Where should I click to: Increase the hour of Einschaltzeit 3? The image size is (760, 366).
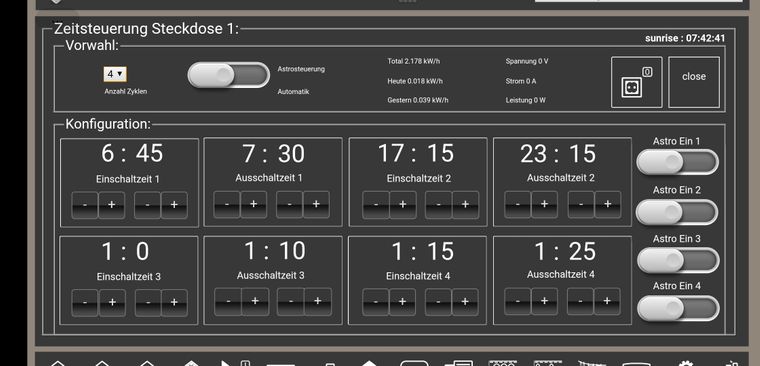(x=112, y=302)
